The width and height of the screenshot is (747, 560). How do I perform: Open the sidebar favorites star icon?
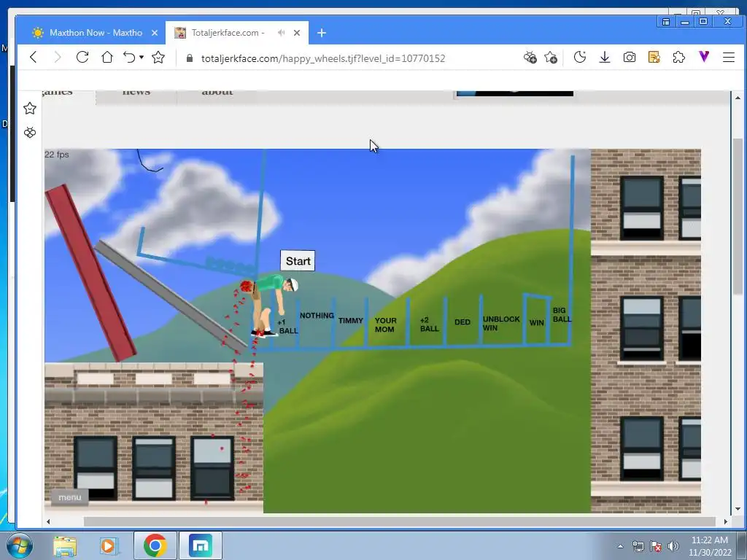29,109
